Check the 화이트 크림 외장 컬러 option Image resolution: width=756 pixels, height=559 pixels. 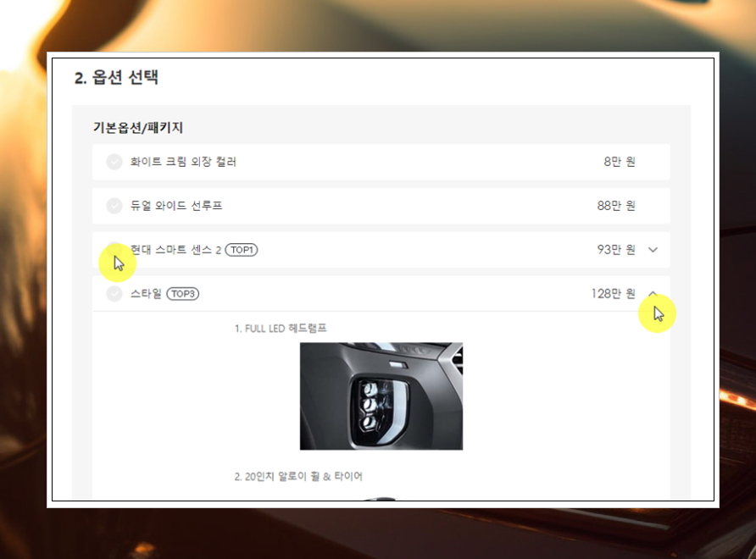pyautogui.click(x=114, y=162)
